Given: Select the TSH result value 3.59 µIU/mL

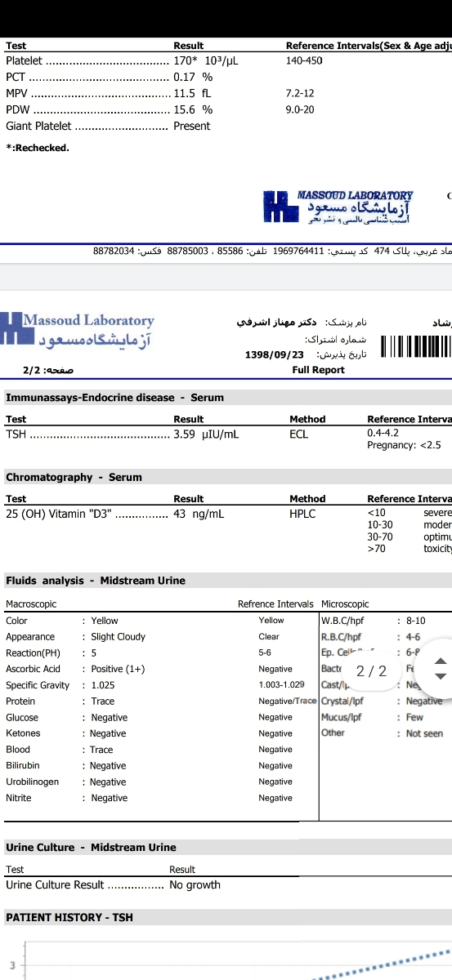Looking at the screenshot, I should [206, 434].
